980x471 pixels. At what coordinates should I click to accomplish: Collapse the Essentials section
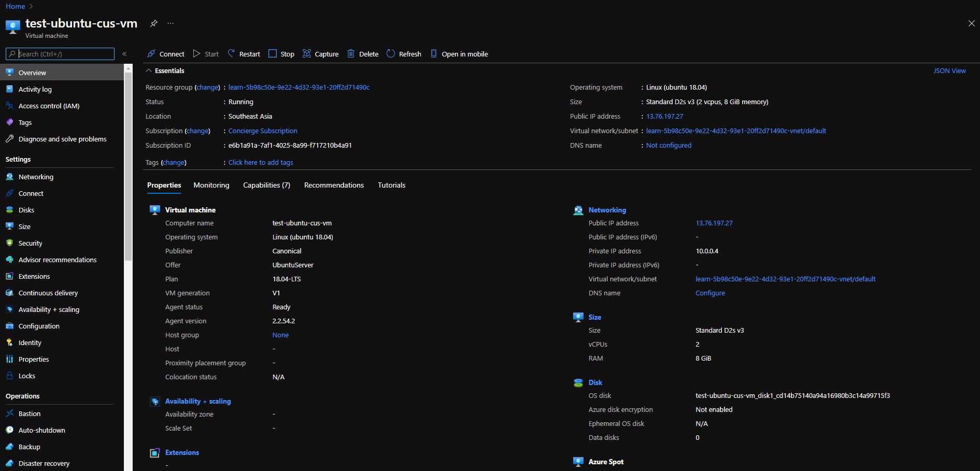point(149,70)
